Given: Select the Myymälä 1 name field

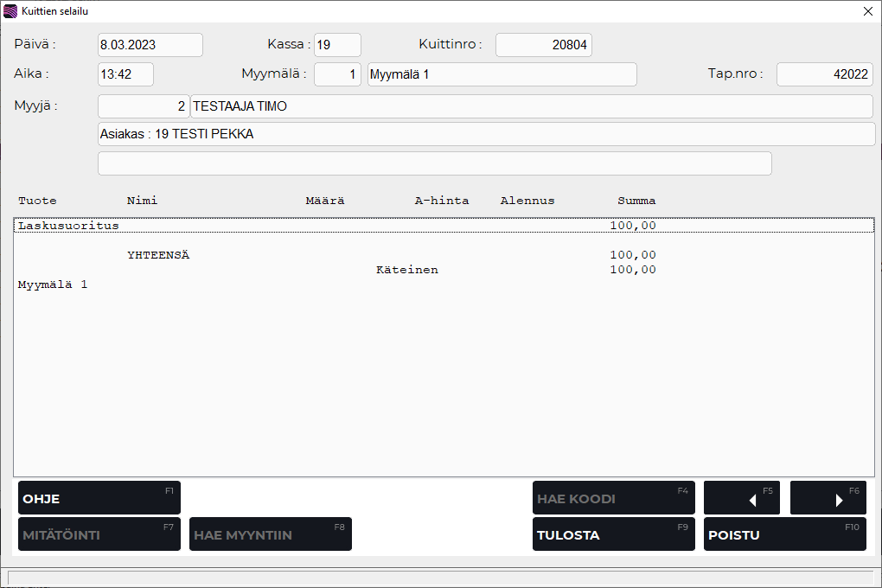Looking at the screenshot, I should [x=502, y=74].
